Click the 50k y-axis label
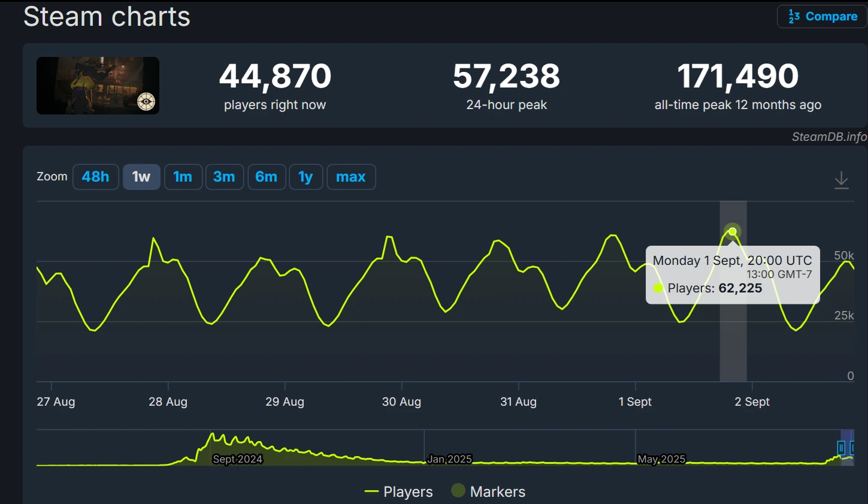The height and width of the screenshot is (504, 868). [844, 255]
